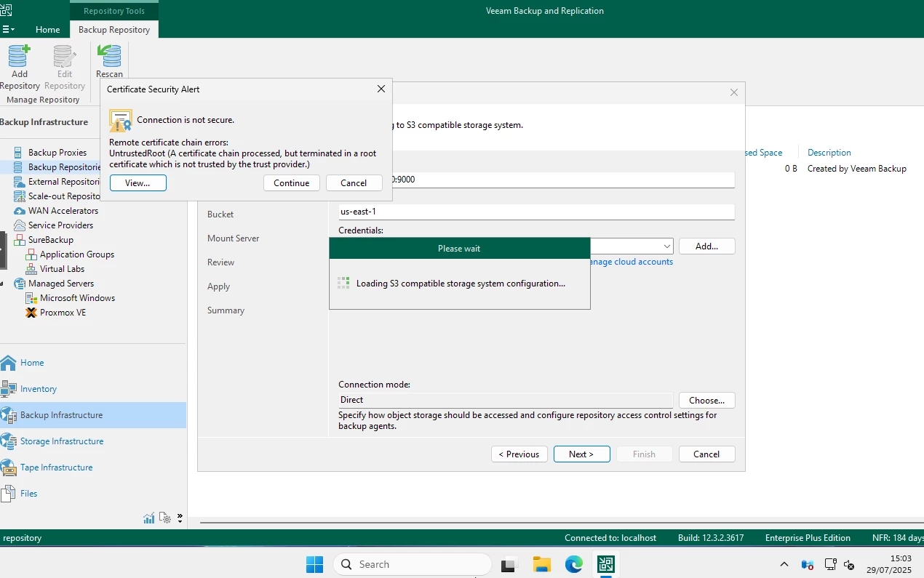
Task: Select Proxmox VE under Managed Servers
Action: click(x=63, y=313)
